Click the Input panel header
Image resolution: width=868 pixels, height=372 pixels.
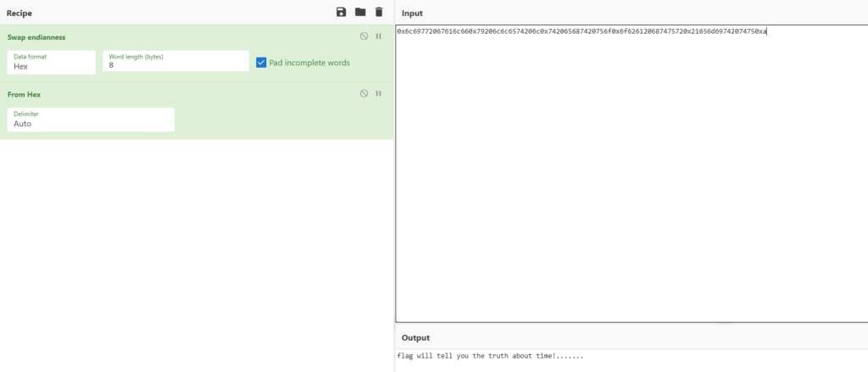pyautogui.click(x=412, y=14)
